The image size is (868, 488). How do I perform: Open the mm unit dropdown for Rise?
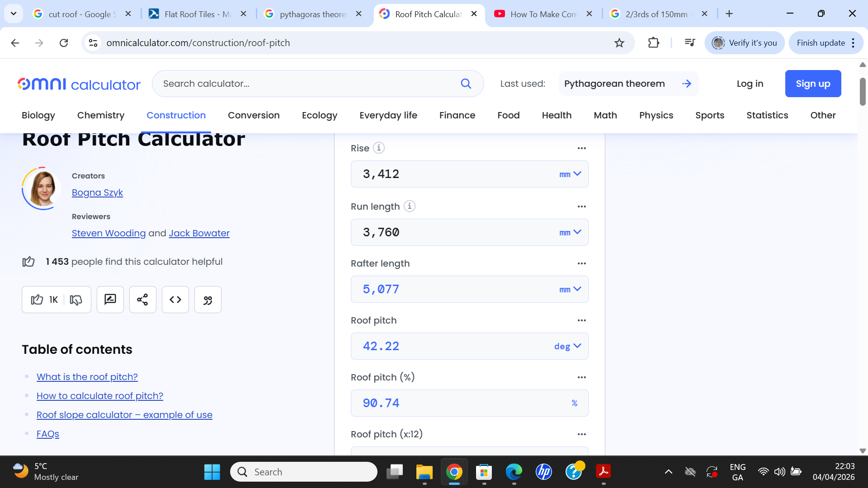(569, 174)
